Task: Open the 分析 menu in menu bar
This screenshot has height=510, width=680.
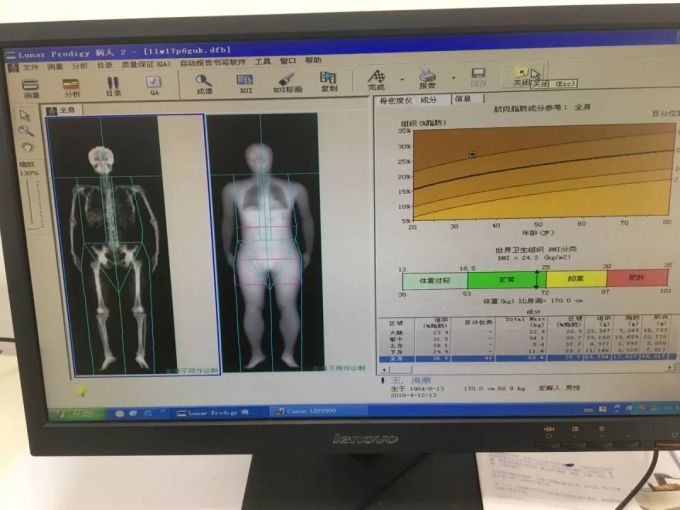Action: pyautogui.click(x=80, y=66)
